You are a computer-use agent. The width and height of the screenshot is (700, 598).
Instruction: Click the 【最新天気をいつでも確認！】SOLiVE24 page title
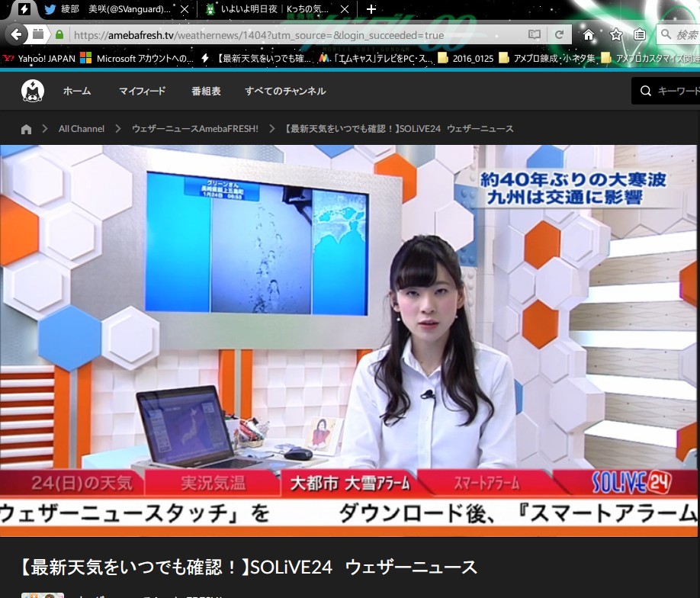coord(249,567)
